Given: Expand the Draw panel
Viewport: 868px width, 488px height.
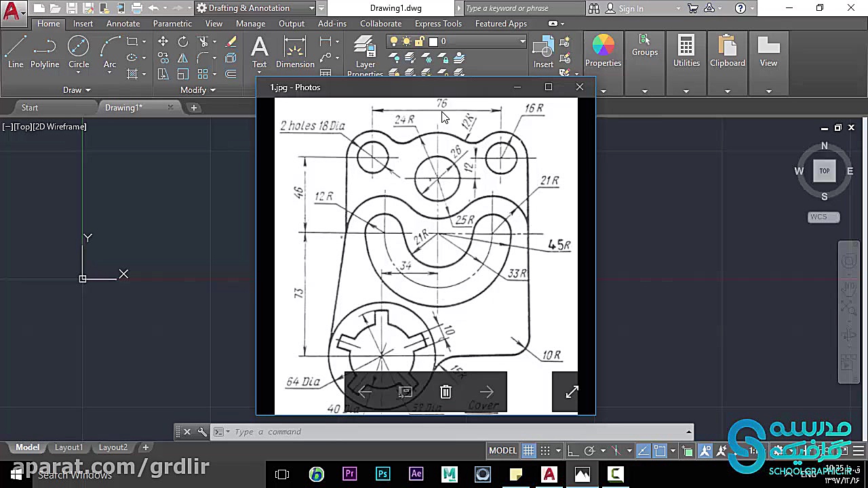Looking at the screenshot, I should [77, 89].
